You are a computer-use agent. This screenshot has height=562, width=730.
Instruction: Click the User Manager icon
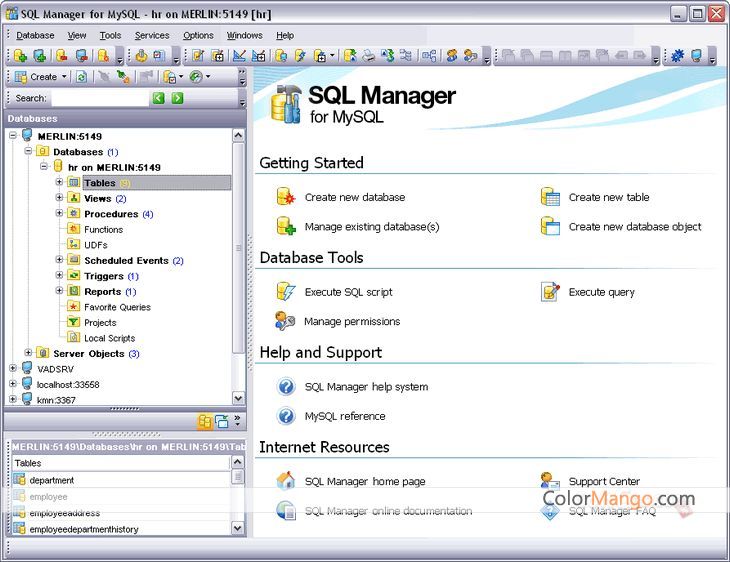point(451,56)
